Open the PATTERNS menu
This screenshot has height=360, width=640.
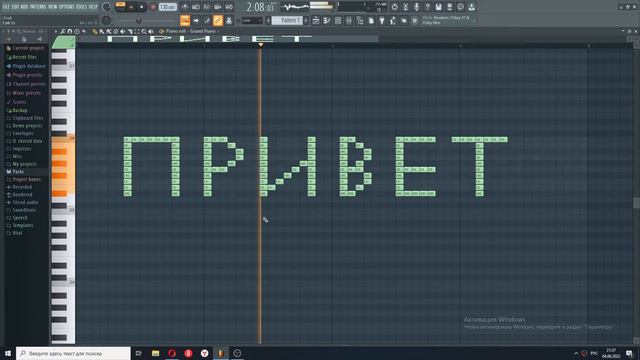click(38, 7)
